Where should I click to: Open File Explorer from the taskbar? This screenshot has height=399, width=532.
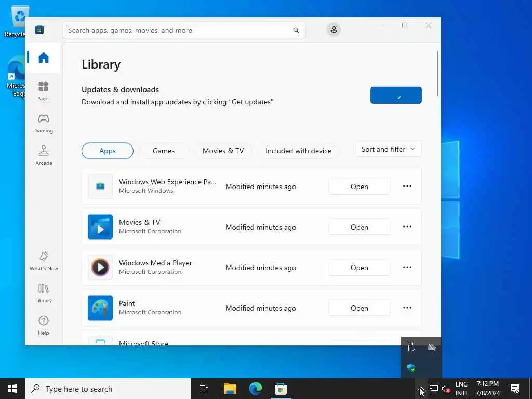230,389
